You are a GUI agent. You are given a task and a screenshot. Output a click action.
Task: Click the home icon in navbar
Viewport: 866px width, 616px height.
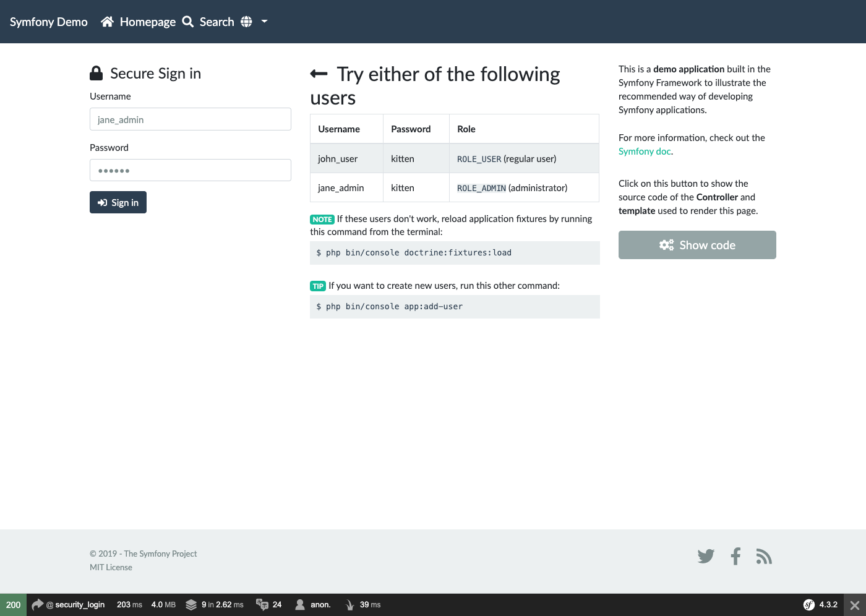(107, 22)
